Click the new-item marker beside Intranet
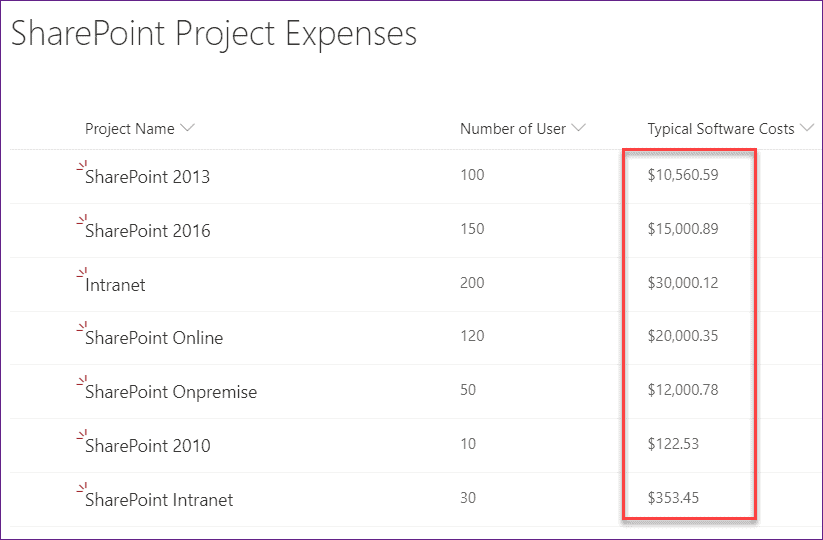Screen dimensions: 823x540 pyautogui.click(x=82, y=273)
